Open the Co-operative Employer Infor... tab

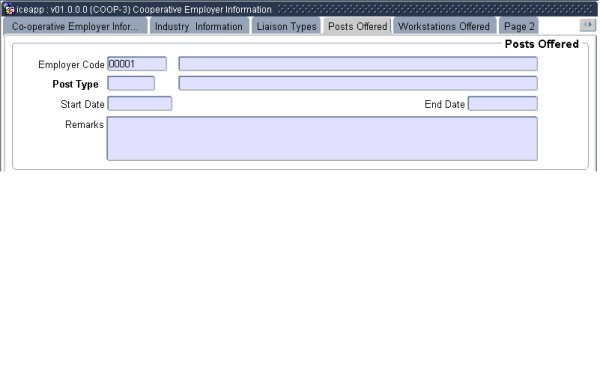(75, 26)
